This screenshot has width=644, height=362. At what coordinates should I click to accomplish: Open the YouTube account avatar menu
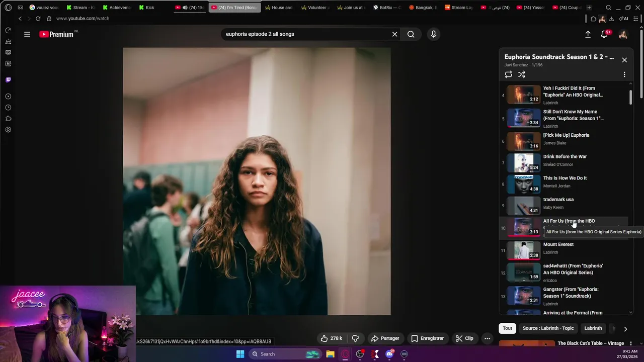pos(623,34)
